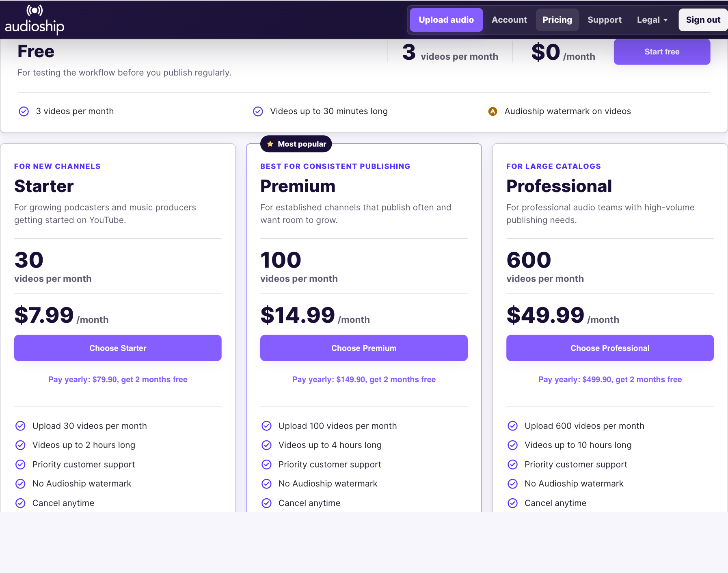
Task: Click 'BEST FOR CONSISTENT PUBLISHING' label
Action: (335, 166)
